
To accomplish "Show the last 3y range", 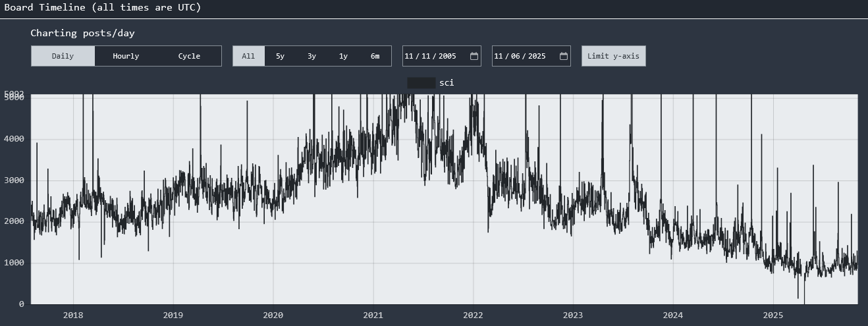I will (x=312, y=56).
